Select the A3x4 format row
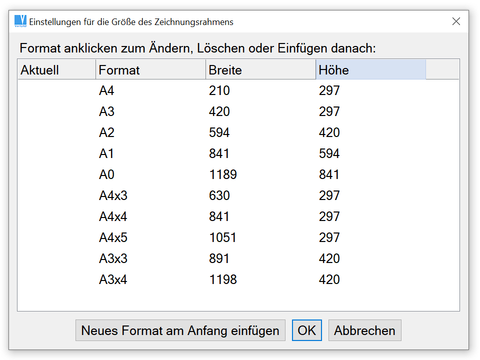Screen dimensions: 480x360 click(x=238, y=279)
